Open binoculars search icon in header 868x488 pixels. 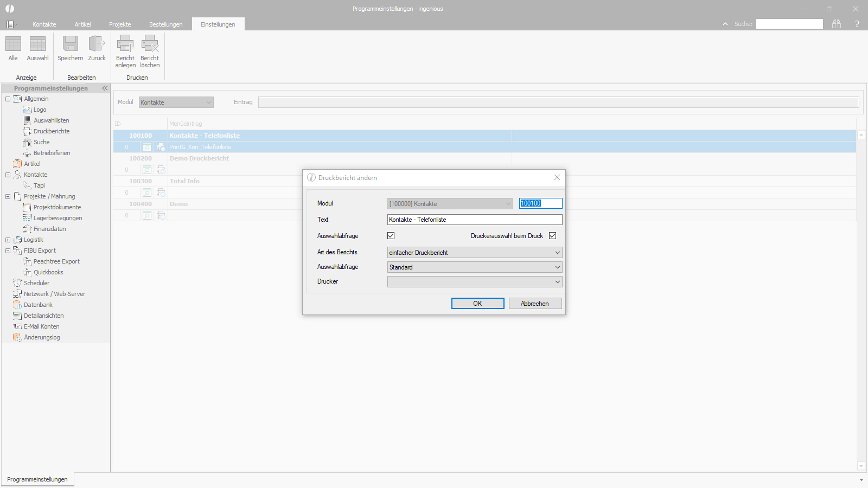tap(837, 24)
